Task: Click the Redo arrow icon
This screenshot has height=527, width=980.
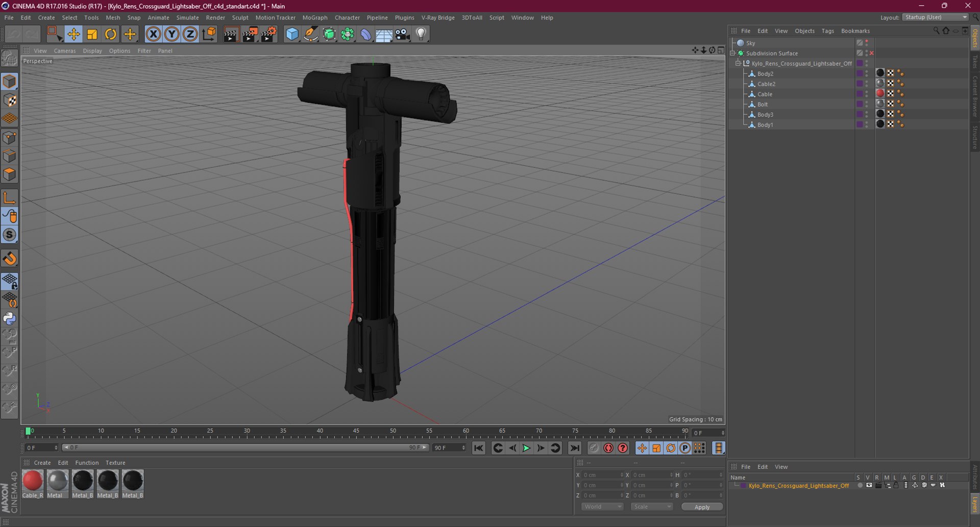Action: click(32, 34)
